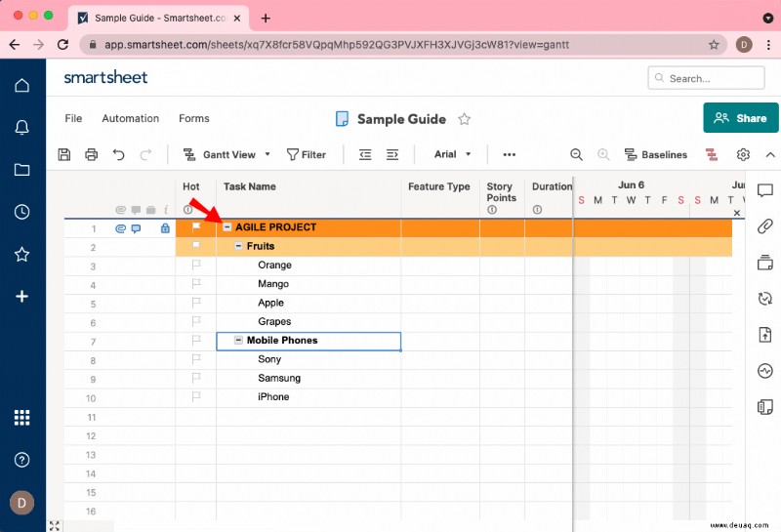Open the Launcher grid icon
Image resolution: width=781 pixels, height=532 pixels.
pyautogui.click(x=21, y=418)
